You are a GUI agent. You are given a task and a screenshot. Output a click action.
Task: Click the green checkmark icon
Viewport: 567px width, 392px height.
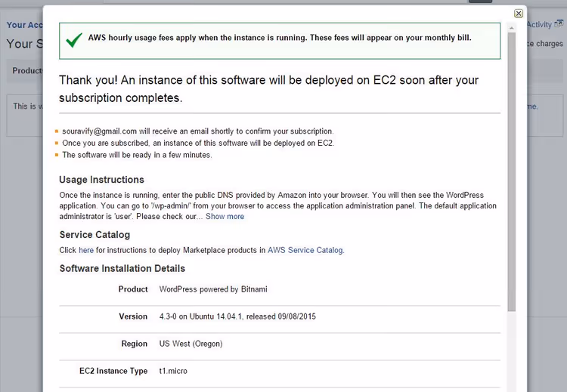click(x=74, y=40)
